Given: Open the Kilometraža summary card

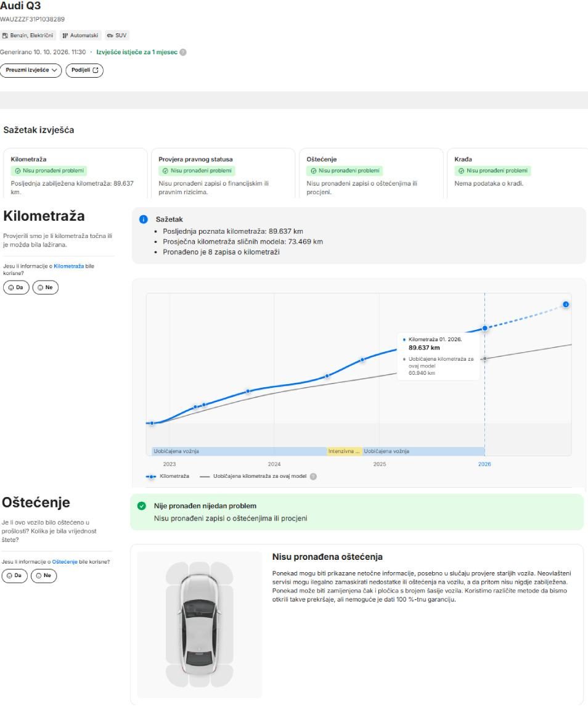Looking at the screenshot, I should point(75,173).
